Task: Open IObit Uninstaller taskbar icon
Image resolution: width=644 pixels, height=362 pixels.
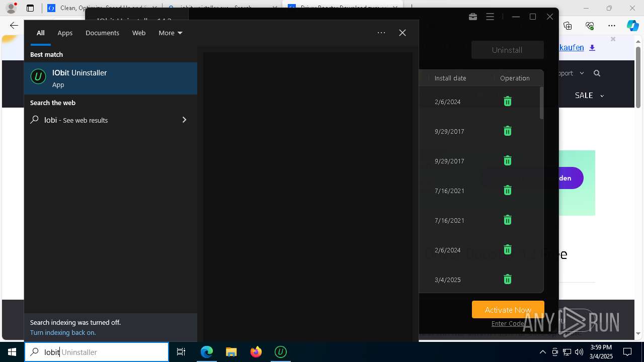Action: pyautogui.click(x=281, y=352)
